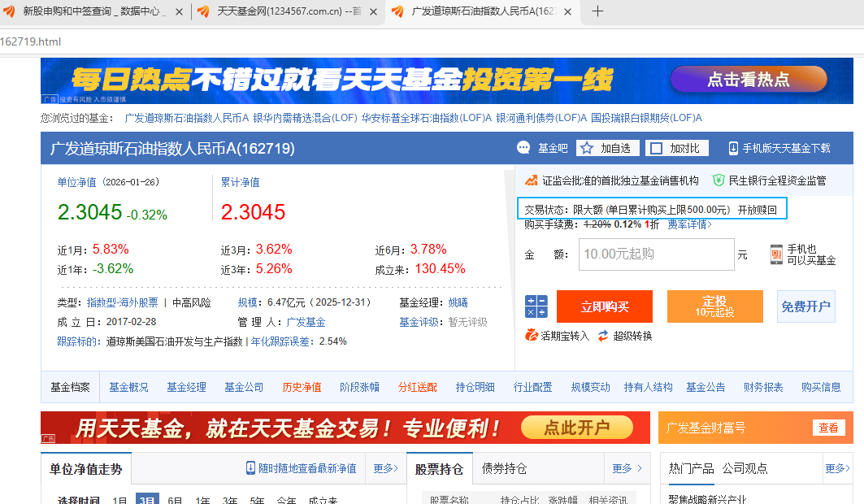Select the 3月 time range
This screenshot has width=864, height=504.
[x=147, y=499]
